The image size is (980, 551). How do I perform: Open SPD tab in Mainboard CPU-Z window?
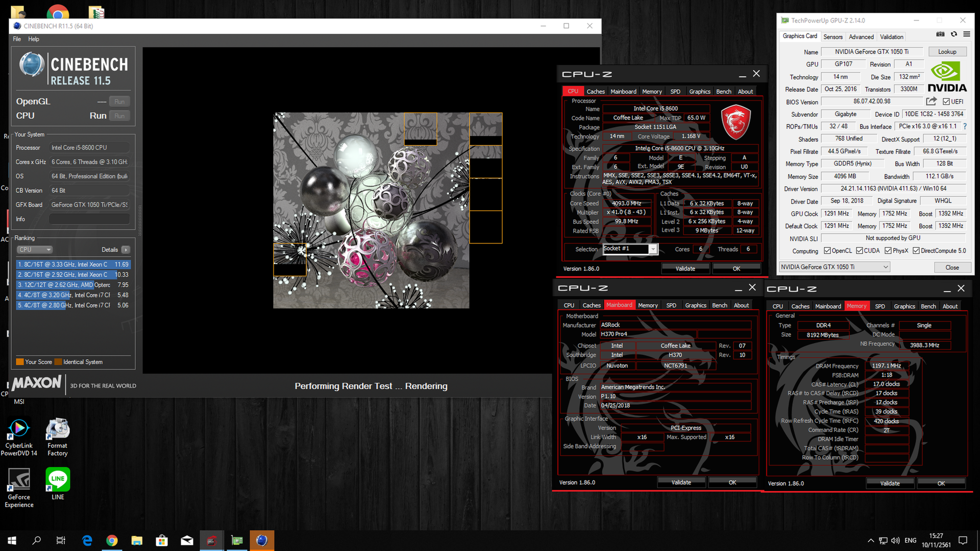coord(671,305)
